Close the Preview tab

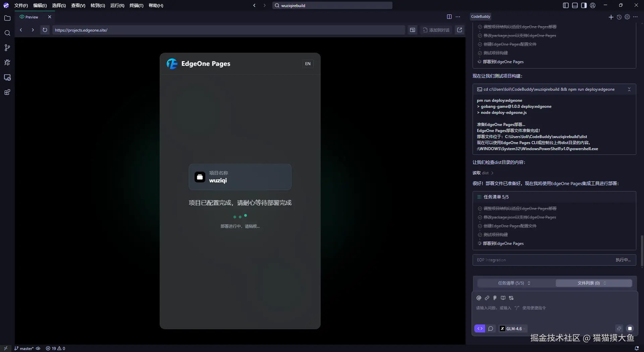[x=50, y=17]
